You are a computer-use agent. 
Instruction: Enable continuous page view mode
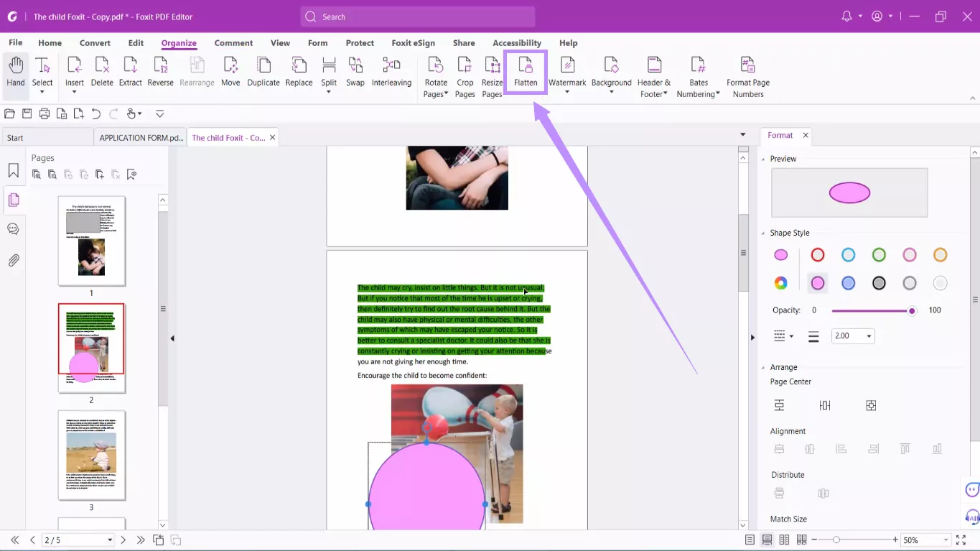click(x=767, y=540)
